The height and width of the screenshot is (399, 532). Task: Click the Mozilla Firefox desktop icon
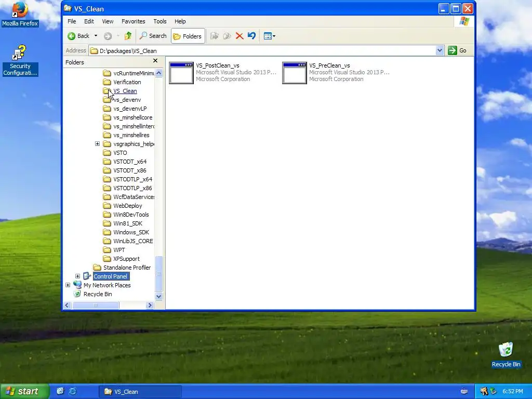(20, 15)
